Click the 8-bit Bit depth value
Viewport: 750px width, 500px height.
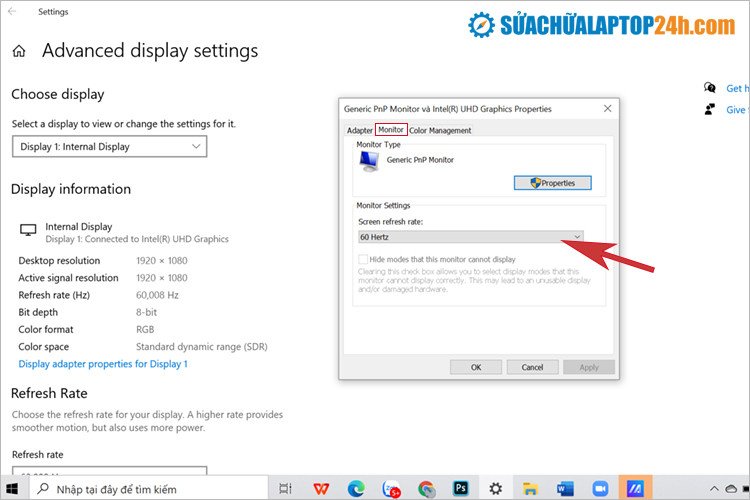tap(146, 312)
